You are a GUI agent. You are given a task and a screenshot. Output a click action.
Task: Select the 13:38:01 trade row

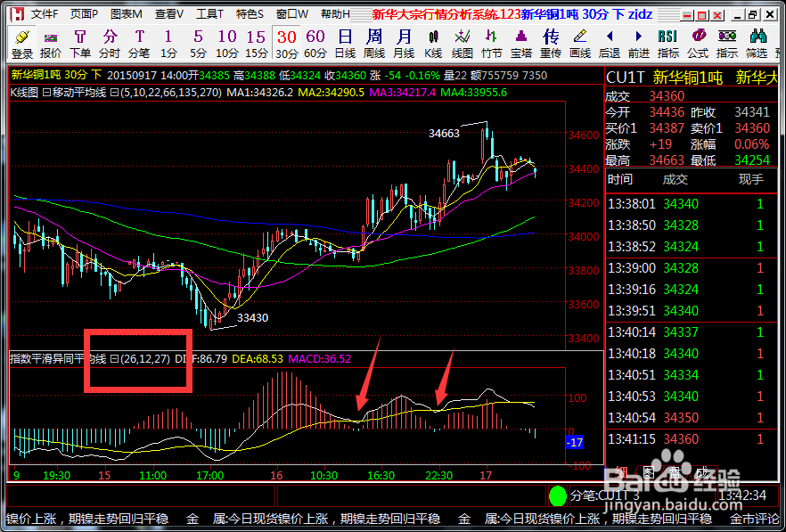[692, 203]
